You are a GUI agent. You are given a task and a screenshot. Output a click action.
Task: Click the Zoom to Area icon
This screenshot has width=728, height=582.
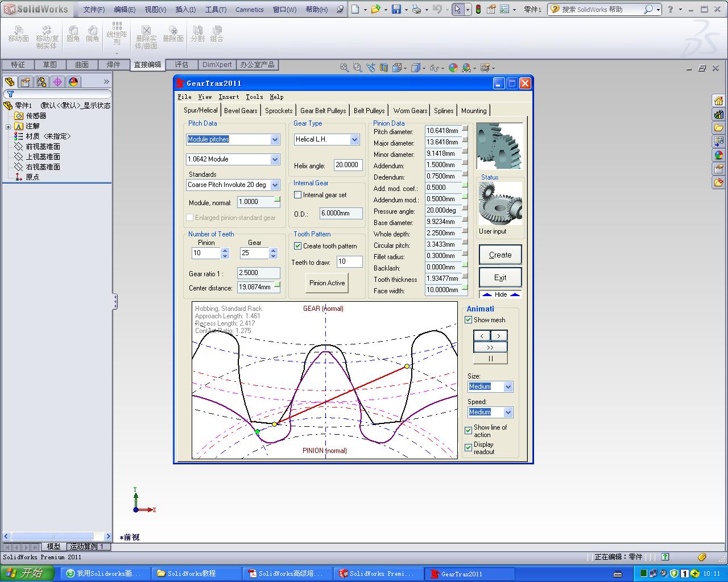tap(357, 68)
